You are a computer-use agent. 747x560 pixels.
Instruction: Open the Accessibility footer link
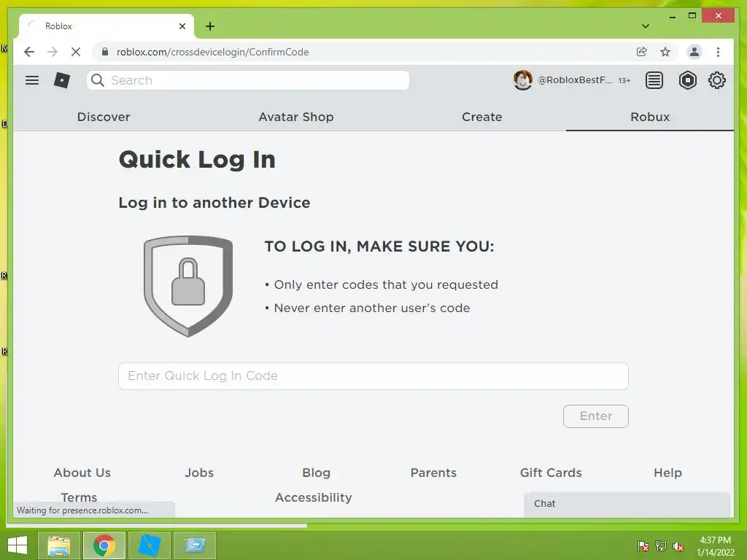[314, 497]
